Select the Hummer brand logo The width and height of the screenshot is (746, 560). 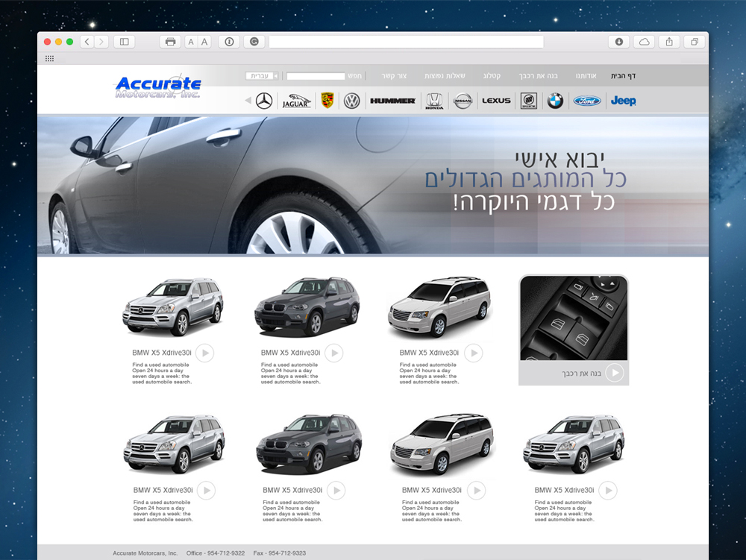392,101
